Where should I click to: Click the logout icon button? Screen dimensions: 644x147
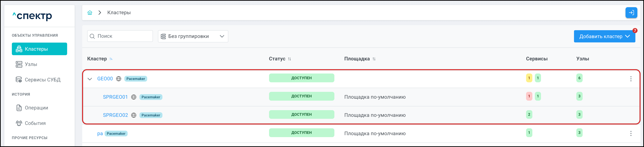click(x=631, y=13)
